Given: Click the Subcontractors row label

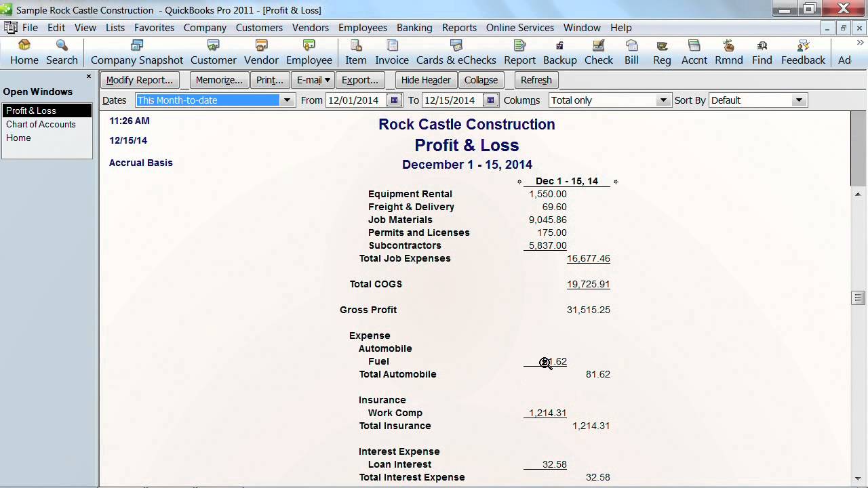Looking at the screenshot, I should point(405,245).
